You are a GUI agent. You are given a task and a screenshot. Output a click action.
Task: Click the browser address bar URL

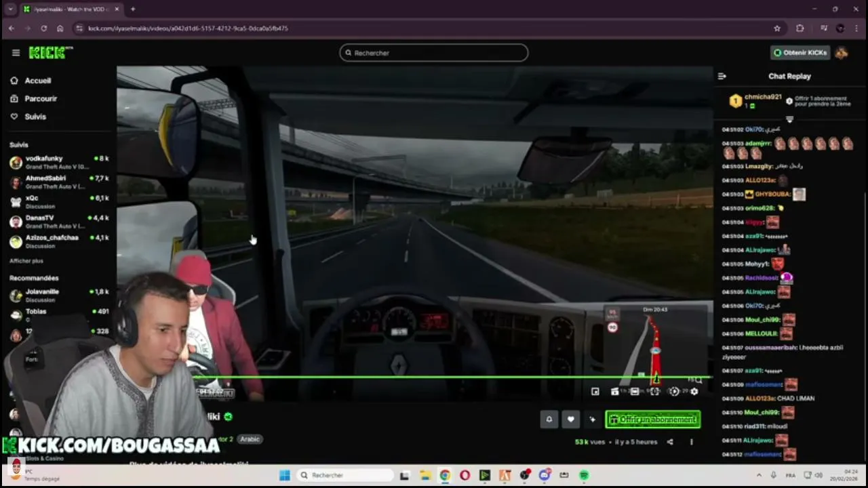click(x=188, y=28)
